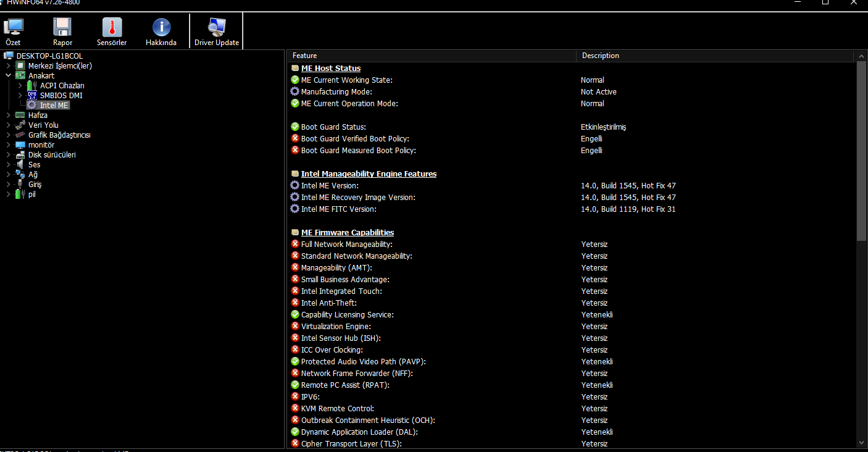Select the KVM Remote Control row

tap(572, 408)
